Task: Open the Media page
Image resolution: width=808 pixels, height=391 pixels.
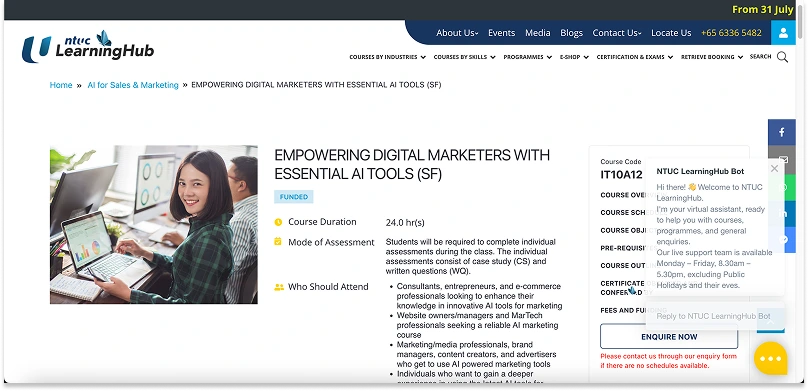Action: (537, 33)
